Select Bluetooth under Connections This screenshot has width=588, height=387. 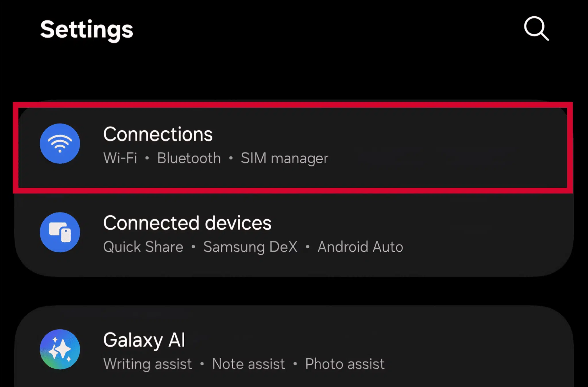(x=189, y=158)
